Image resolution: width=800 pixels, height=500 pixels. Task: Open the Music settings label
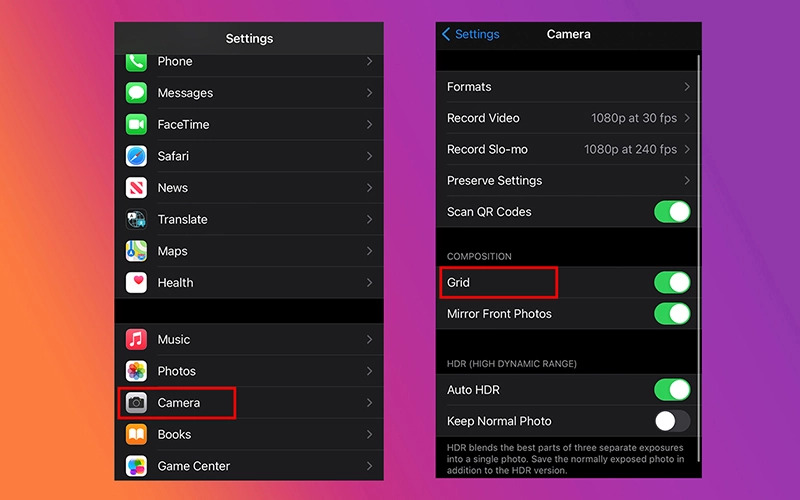click(173, 339)
